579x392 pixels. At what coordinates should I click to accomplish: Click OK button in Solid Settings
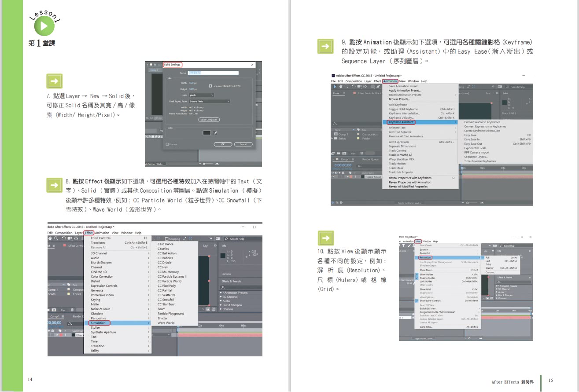pyautogui.click(x=223, y=144)
